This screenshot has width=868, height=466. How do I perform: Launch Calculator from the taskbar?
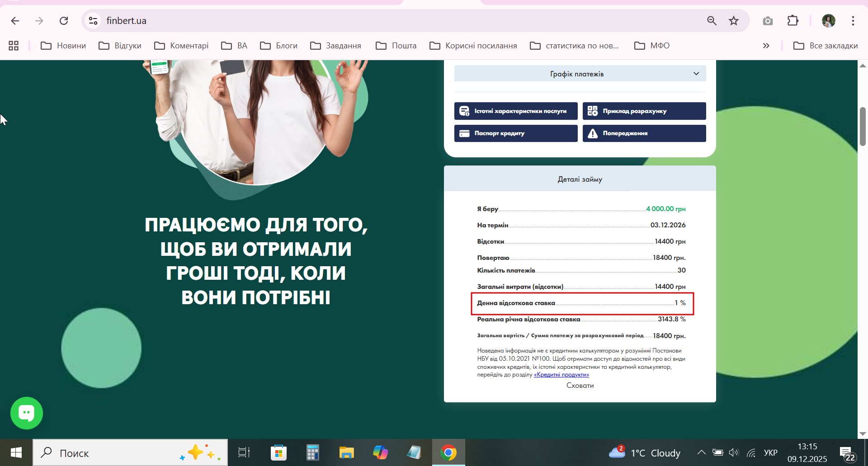point(312,452)
